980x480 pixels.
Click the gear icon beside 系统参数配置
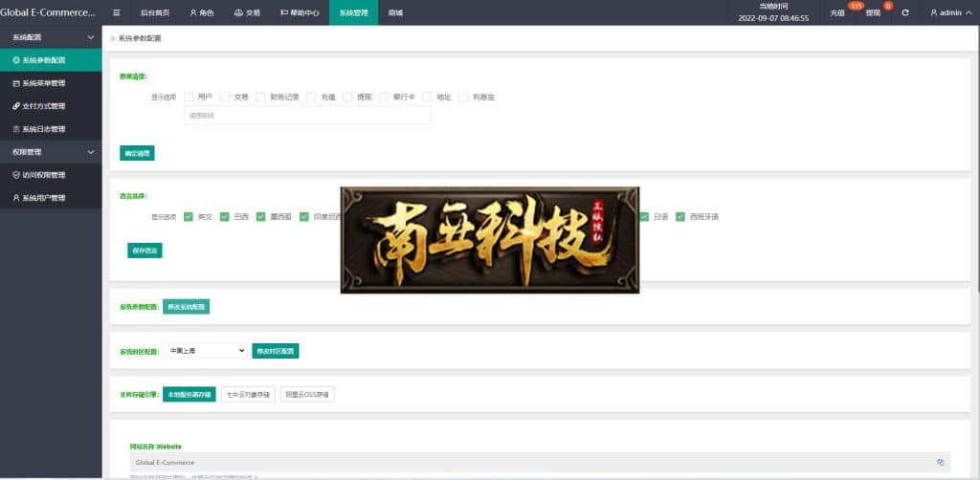[16, 60]
